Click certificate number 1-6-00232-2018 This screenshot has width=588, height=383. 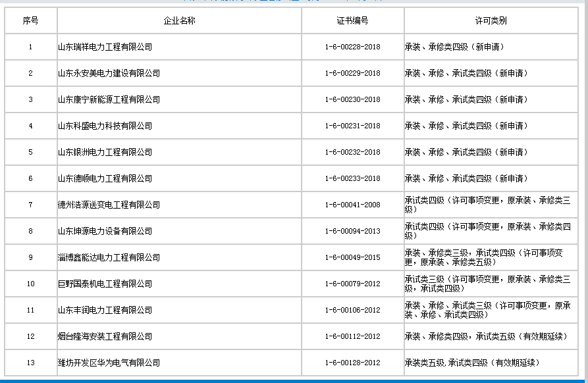352,152
